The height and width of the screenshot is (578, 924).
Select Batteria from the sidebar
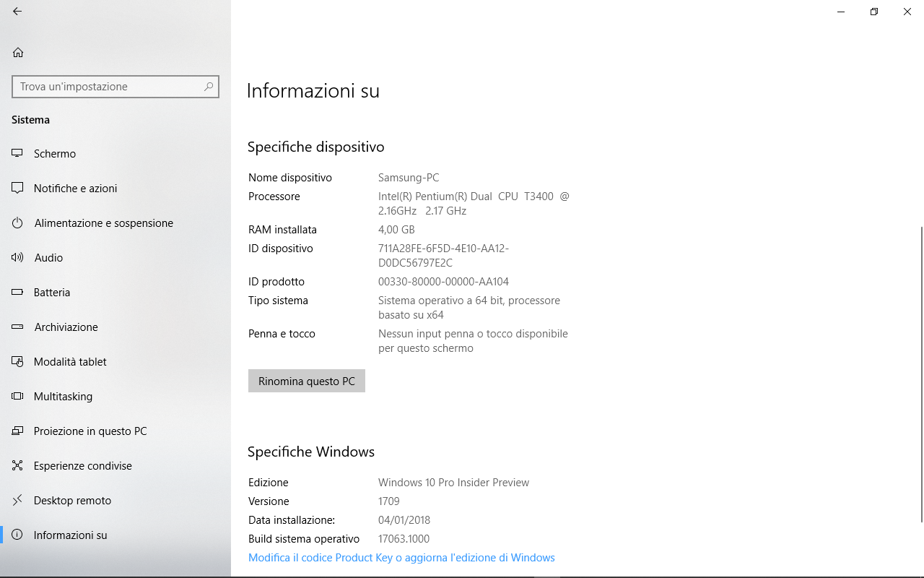(115, 292)
